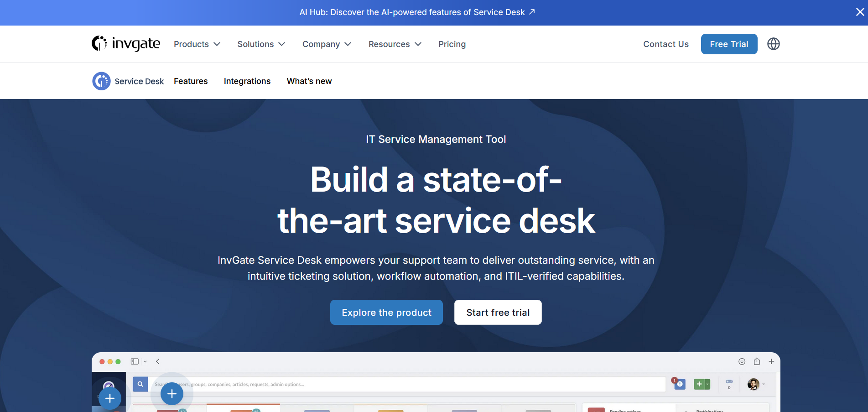Click the green plus create button
Image resolution: width=868 pixels, height=412 pixels.
pyautogui.click(x=702, y=384)
